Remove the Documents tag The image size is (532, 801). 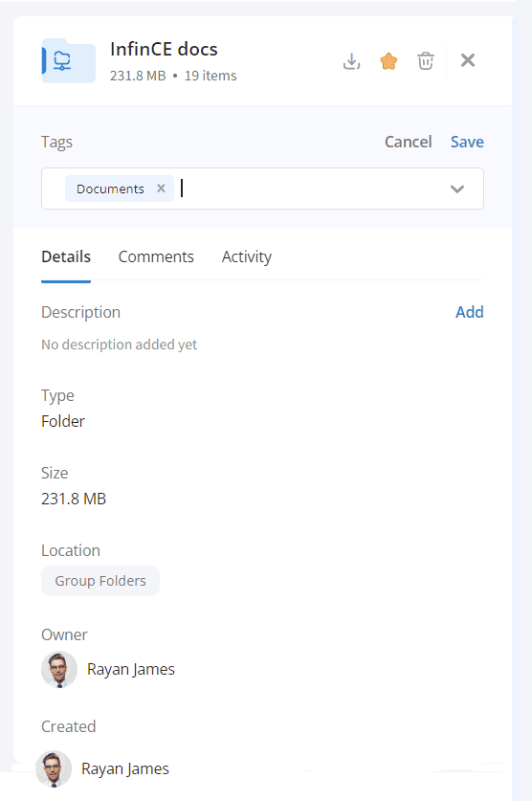pos(161,189)
